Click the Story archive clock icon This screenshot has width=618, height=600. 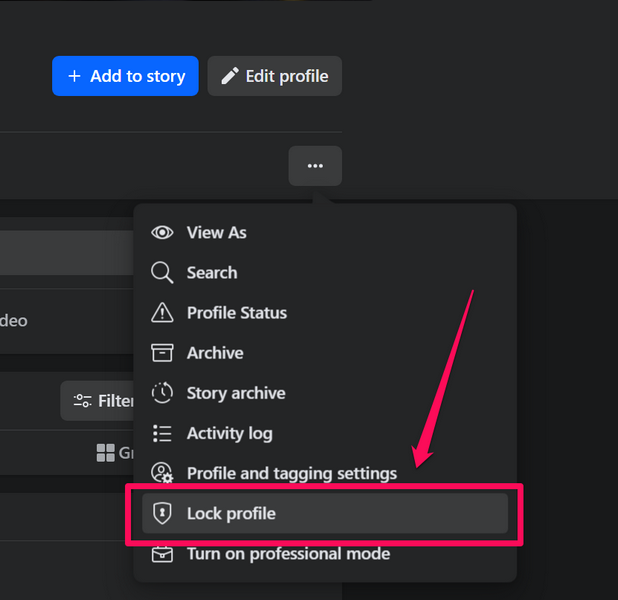162,393
